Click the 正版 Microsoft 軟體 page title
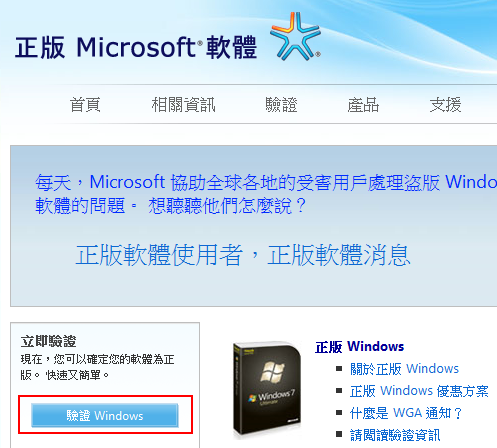Image resolution: width=497 pixels, height=448 pixels. pyautogui.click(x=136, y=47)
